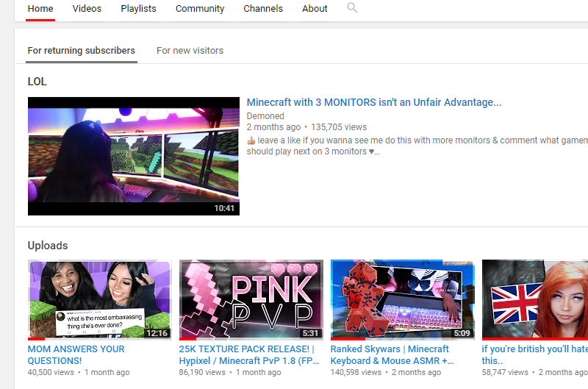Go to the Playlists tab

tap(138, 9)
